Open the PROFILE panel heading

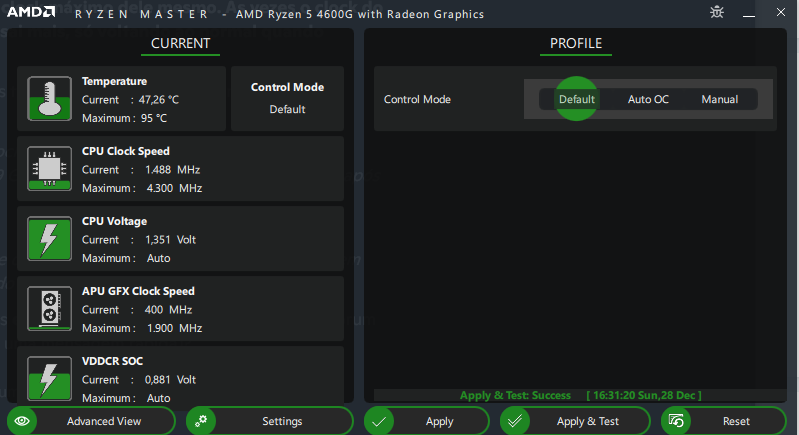576,44
